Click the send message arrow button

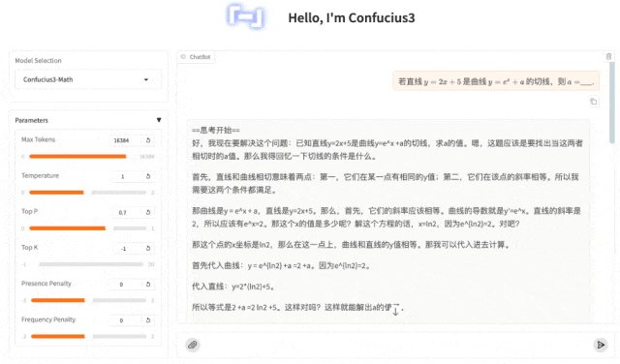pos(601,345)
